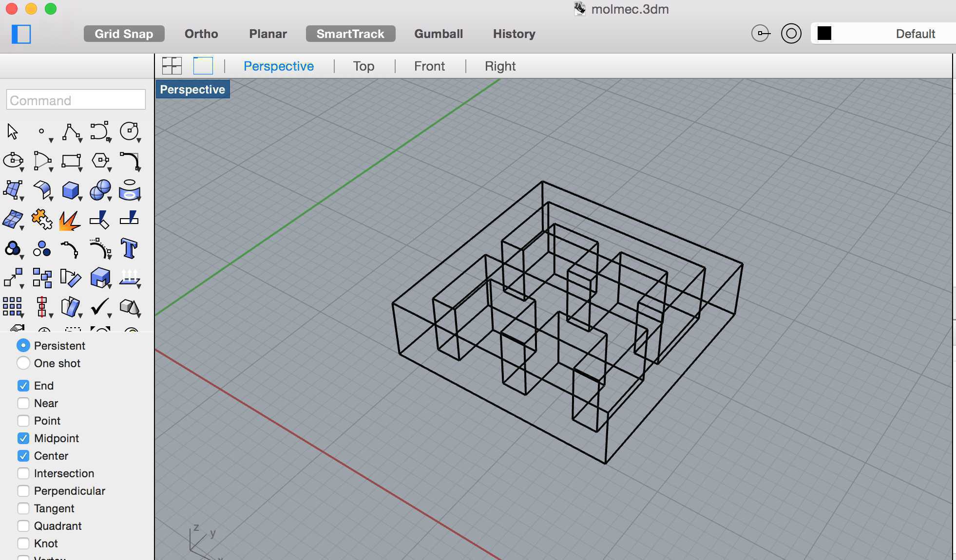956x560 pixels.
Task: Switch to four-viewport layout icon
Action: pyautogui.click(x=172, y=66)
